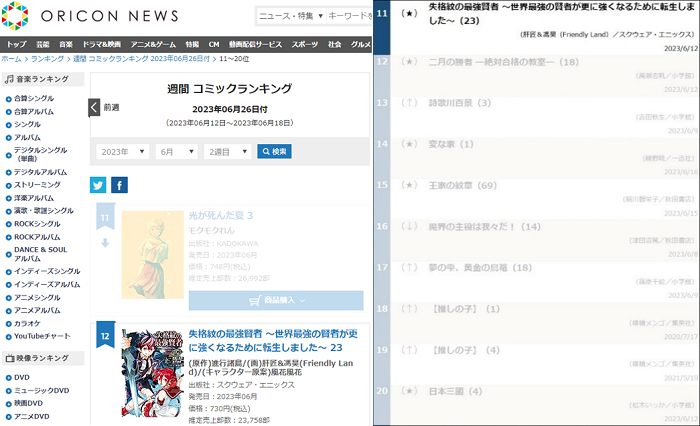Select 魔界の主役は我々だ! (14) row
700x426 pixels.
pyautogui.click(x=536, y=240)
